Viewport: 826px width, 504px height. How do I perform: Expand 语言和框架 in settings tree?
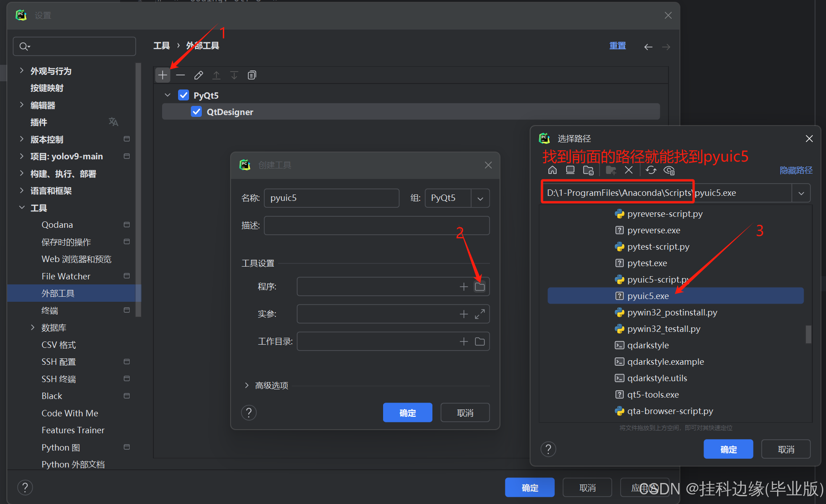21,190
